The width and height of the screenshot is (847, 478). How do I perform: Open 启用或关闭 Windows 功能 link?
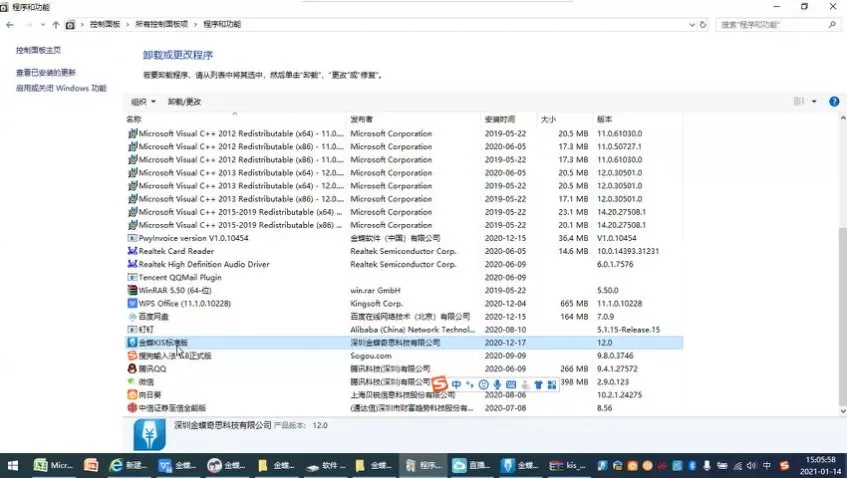point(60,88)
